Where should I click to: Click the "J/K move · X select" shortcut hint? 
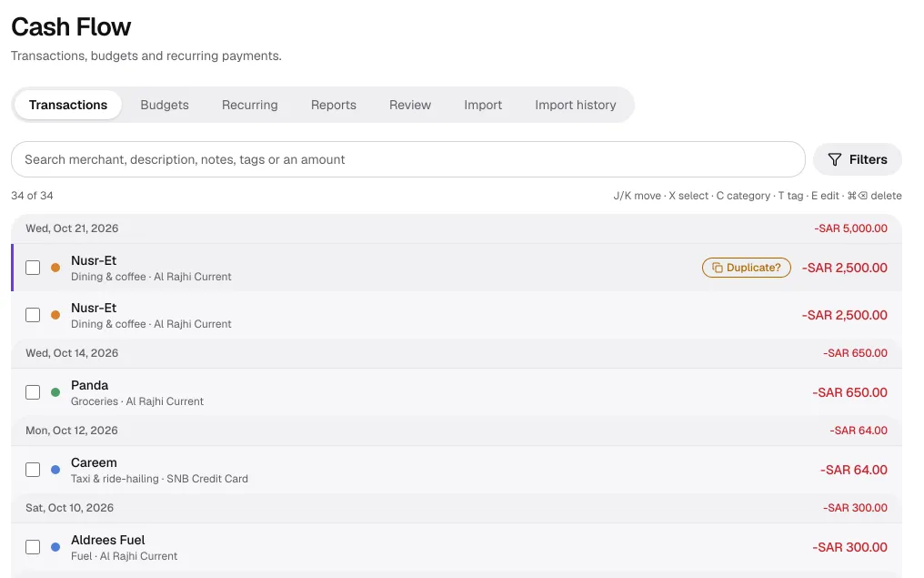point(660,195)
